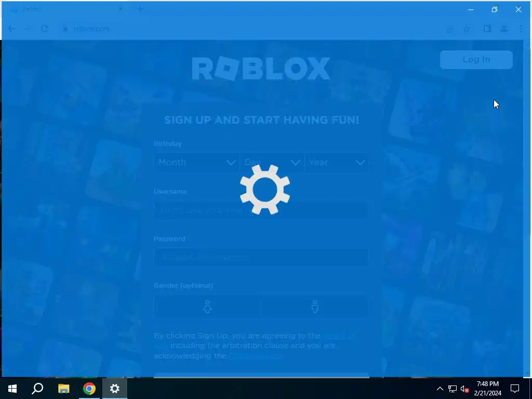
Task: Go back using the browser back arrow
Action: click(x=11, y=29)
